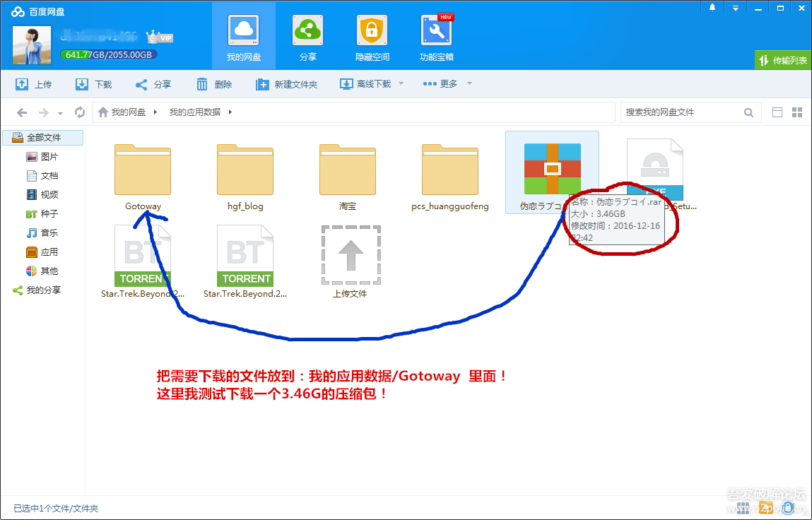
Task: Click the 下载 download button
Action: point(94,84)
